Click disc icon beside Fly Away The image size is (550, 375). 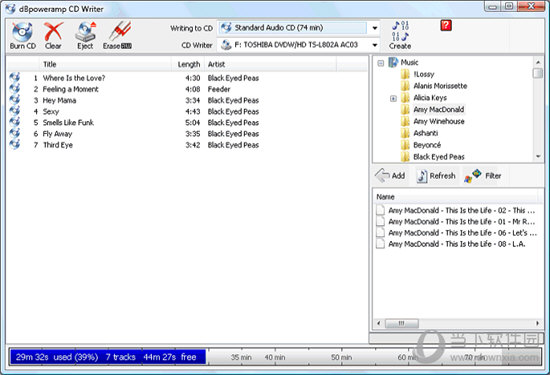(x=15, y=133)
